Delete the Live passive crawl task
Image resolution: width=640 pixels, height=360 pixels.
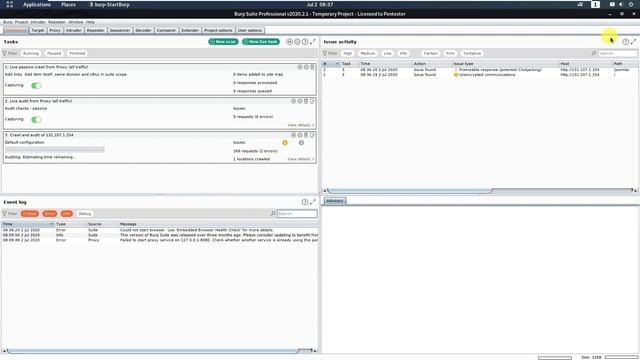pyautogui.click(x=312, y=67)
